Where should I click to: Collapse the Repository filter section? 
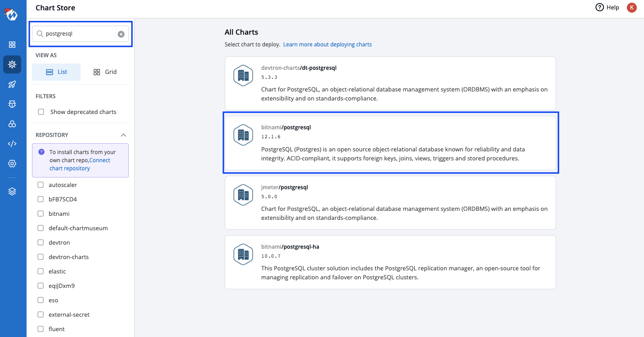coord(123,135)
